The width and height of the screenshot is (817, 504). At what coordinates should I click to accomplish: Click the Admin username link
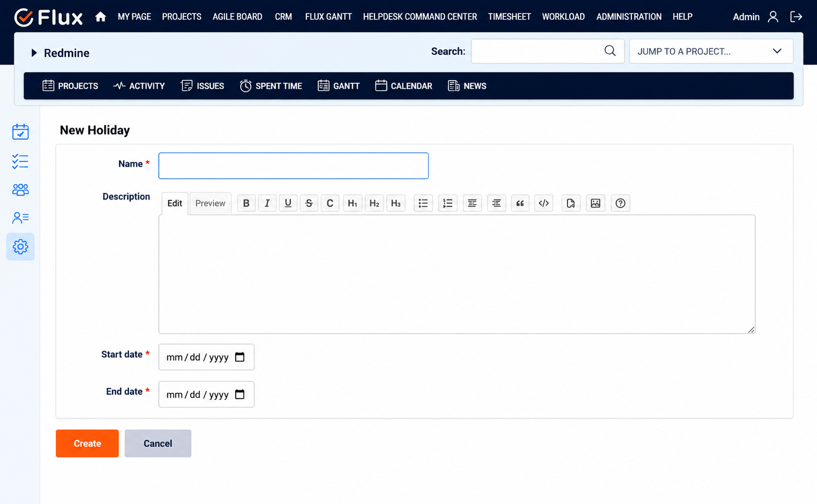[746, 17]
